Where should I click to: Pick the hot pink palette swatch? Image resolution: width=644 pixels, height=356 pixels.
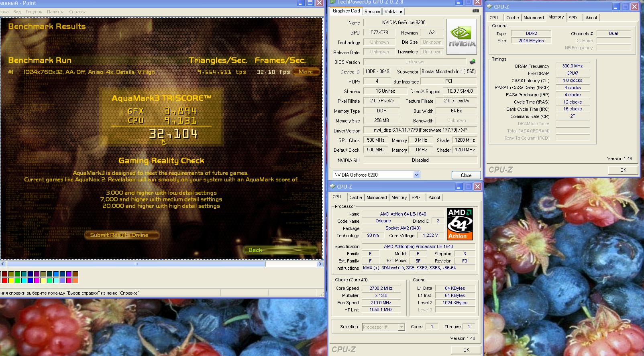pyautogui.click(x=69, y=281)
